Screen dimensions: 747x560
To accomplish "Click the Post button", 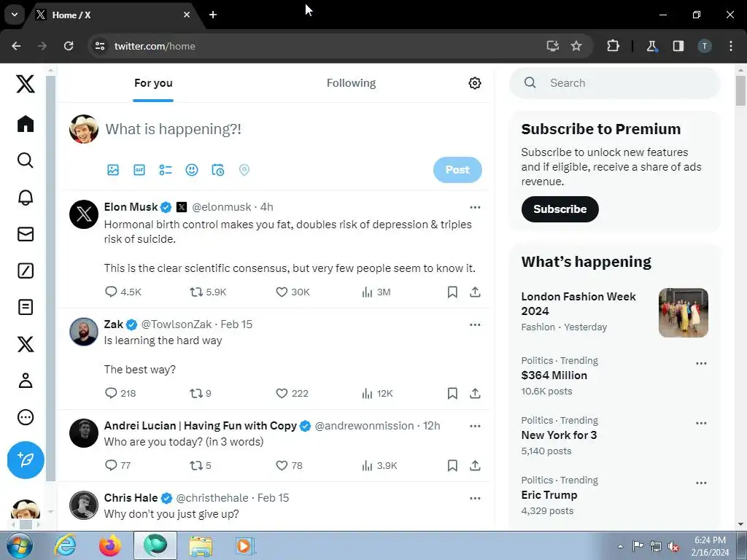I will pos(457,170).
